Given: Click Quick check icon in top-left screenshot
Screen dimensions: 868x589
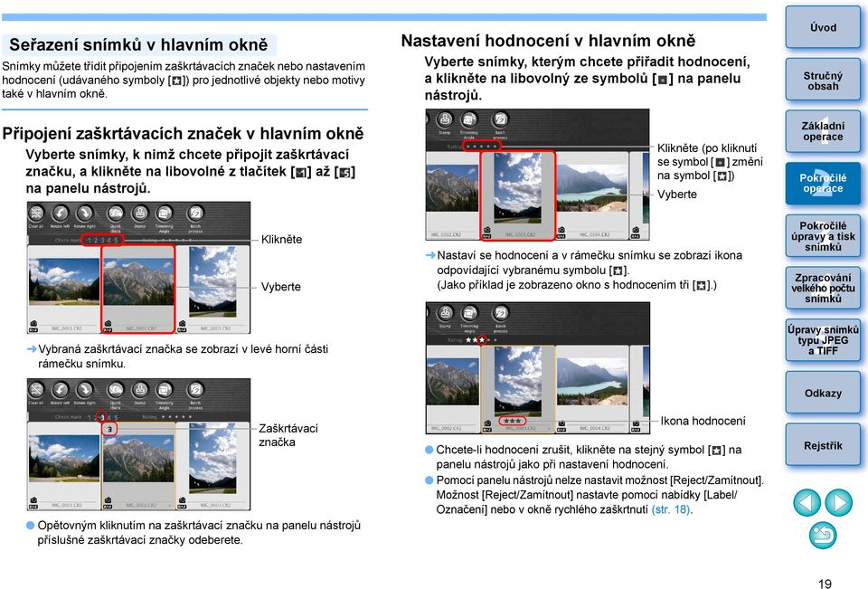Looking at the screenshot, I should (115, 214).
